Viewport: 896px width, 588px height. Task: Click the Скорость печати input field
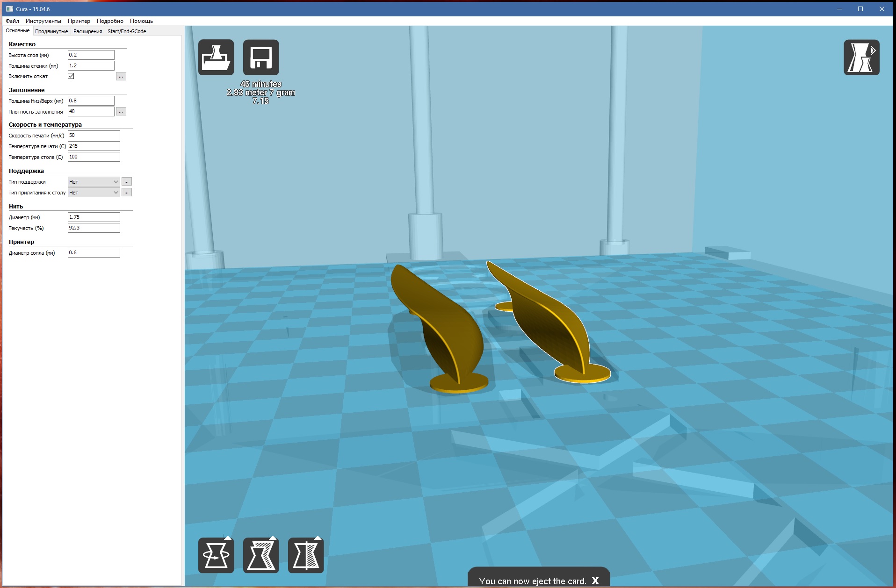coord(94,135)
